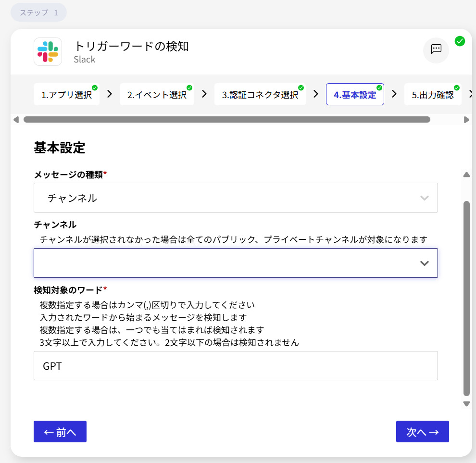Open the メッセージの種類 dropdown
Screen dimensions: 476x463
tap(236, 198)
